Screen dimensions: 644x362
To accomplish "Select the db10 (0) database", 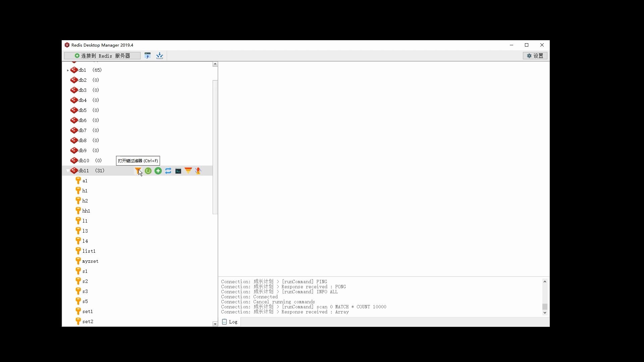I will pyautogui.click(x=90, y=161).
